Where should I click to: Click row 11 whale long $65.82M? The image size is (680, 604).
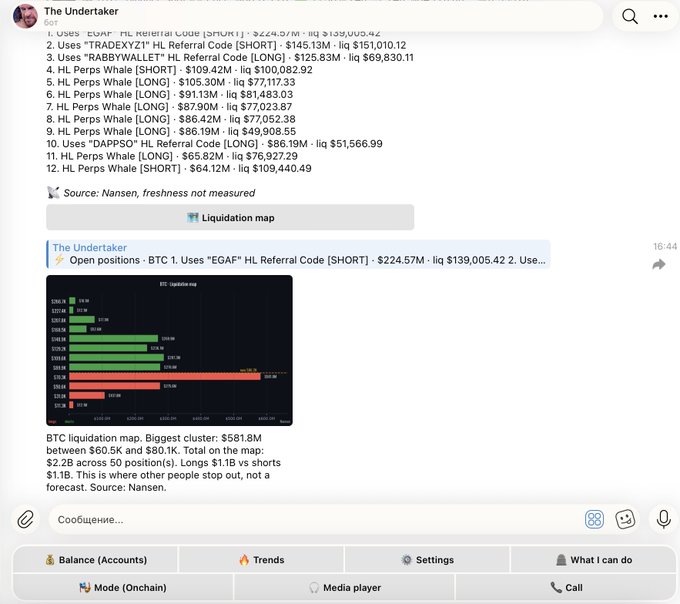[172, 156]
